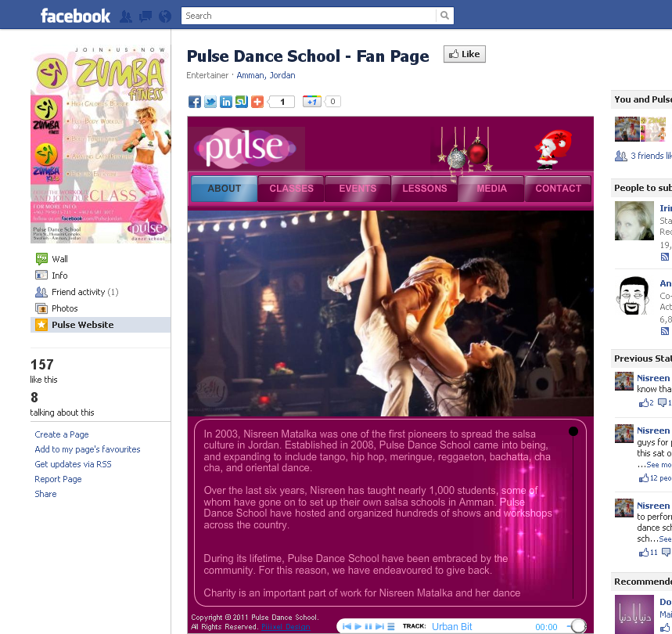Viewport: 672px width, 634px height.
Task: Click the Pulse Website star icon
Action: pyautogui.click(x=41, y=325)
